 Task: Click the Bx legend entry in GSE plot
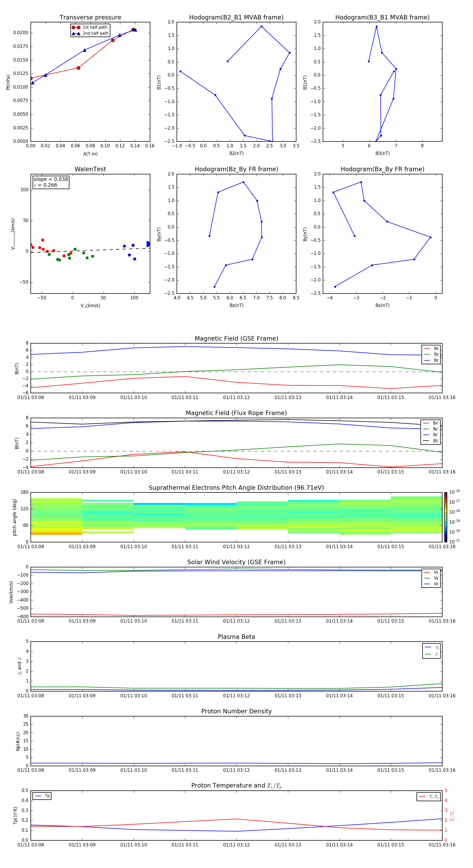(x=431, y=349)
